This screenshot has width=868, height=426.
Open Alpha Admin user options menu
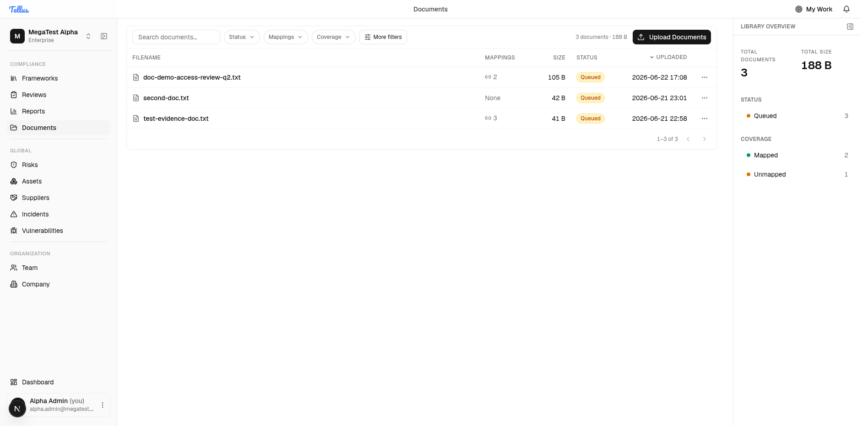tap(103, 405)
